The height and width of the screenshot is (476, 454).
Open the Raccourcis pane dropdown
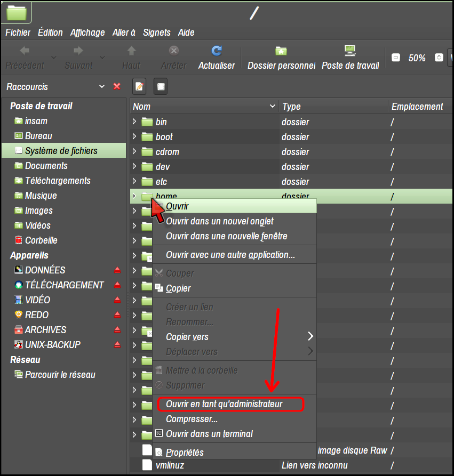click(102, 86)
